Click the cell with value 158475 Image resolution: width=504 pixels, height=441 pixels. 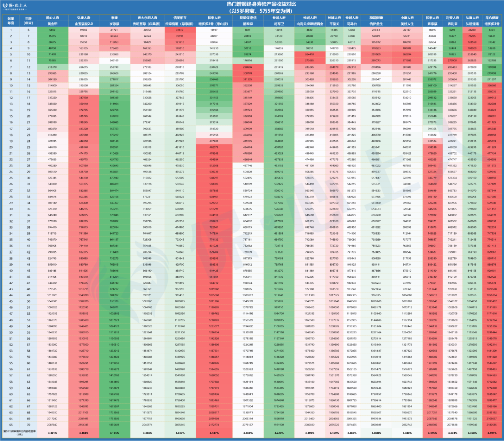(352, 48)
